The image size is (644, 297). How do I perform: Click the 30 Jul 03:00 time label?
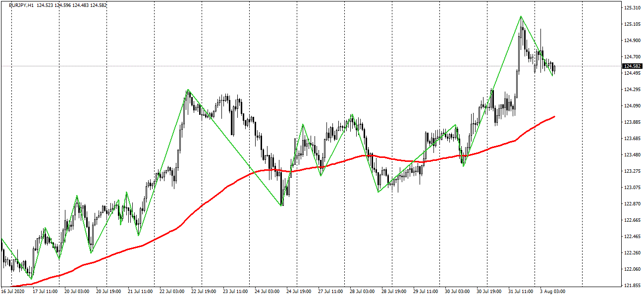coord(457,292)
